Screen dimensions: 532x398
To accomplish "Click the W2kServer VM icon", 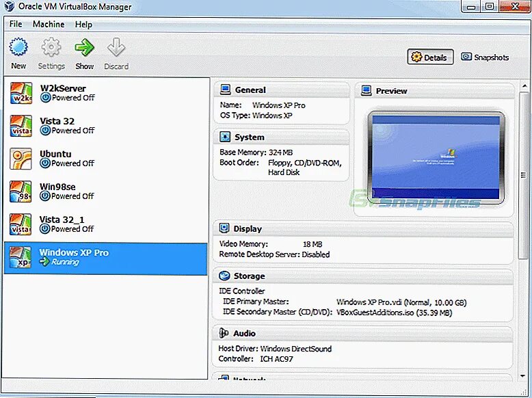I will 21,93.
